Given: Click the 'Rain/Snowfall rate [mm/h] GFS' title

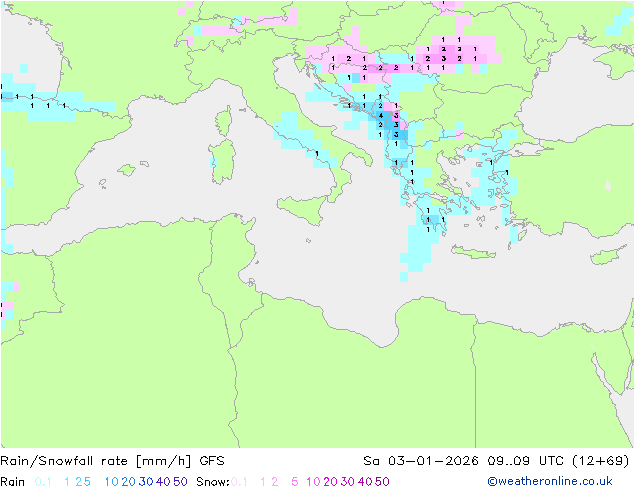Looking at the screenshot, I should [112, 461].
